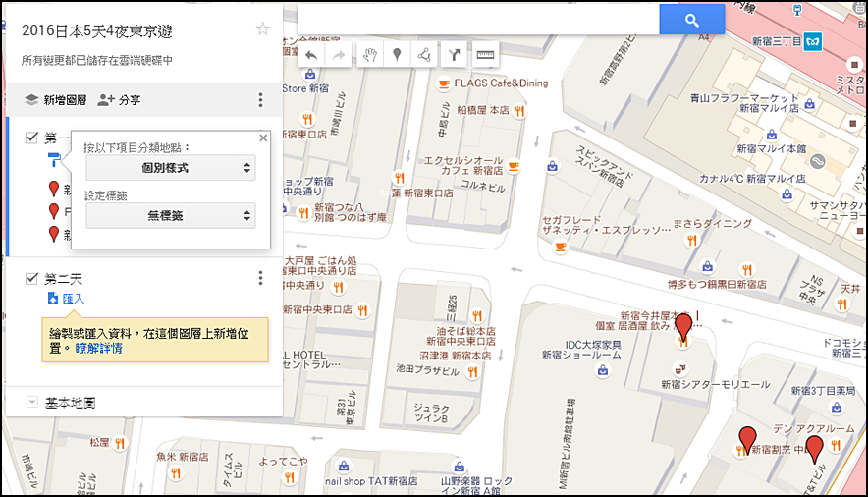
Task: Click the 一蘭 新宿東口店 restaurant icon
Action: tap(399, 178)
